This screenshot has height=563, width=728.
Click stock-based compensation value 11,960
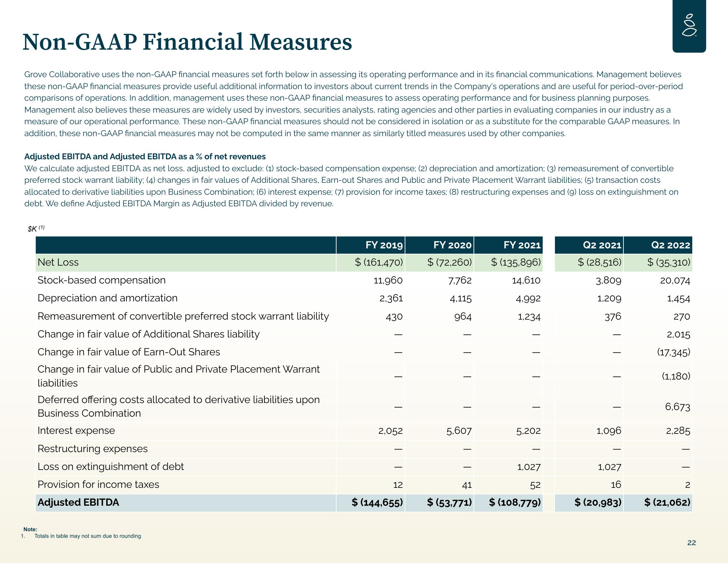coord(388,281)
